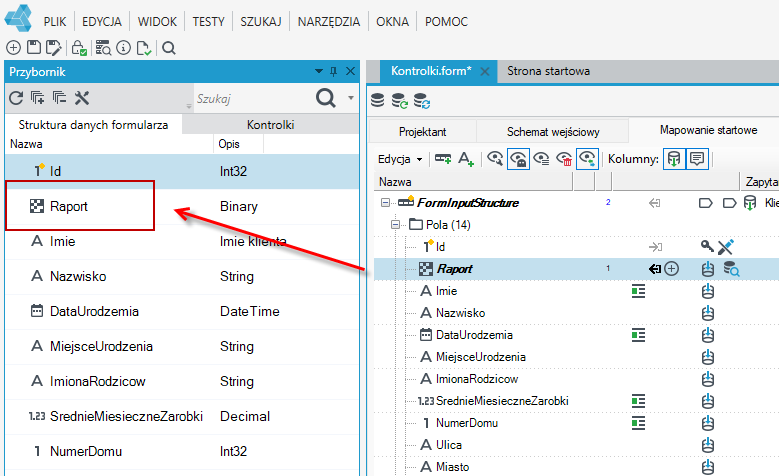779x476 pixels.
Task: Pin the Przybornik panel
Action: coord(333,72)
